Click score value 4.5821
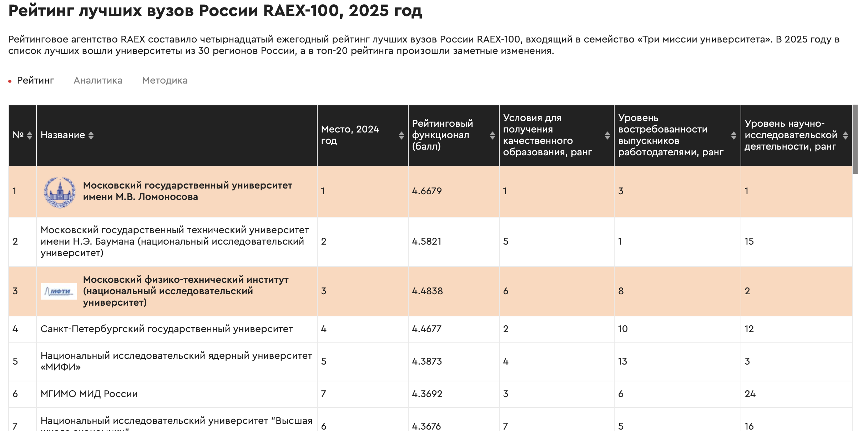Screen dimensions: 868x431 click(427, 241)
